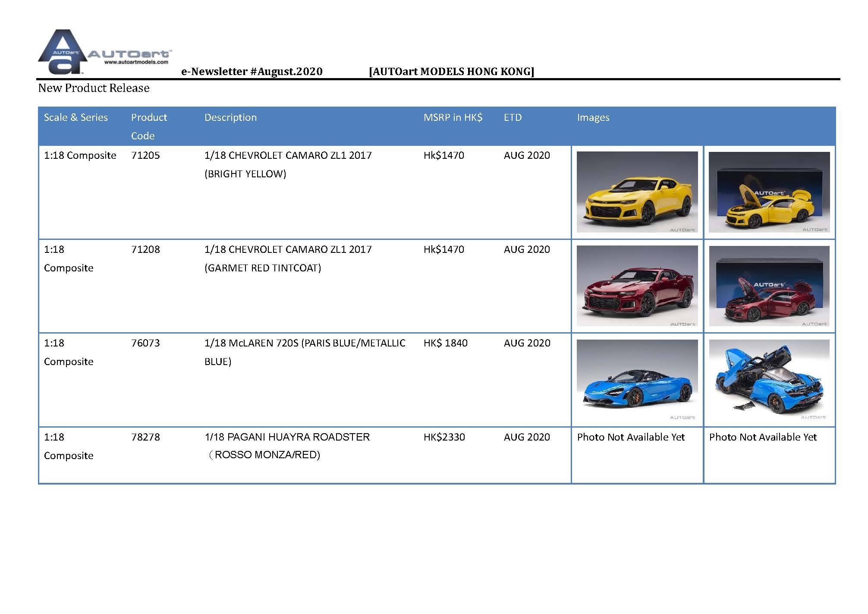Click the HK$2330 price
The width and height of the screenshot is (868, 614).
tap(444, 437)
